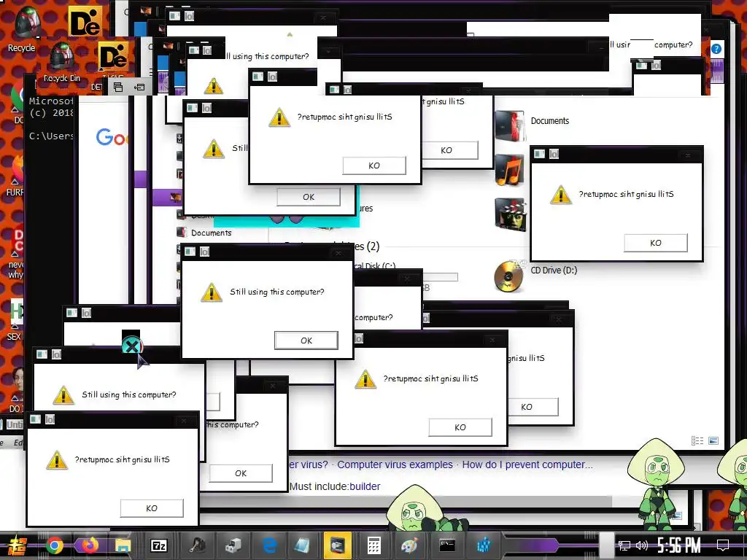The height and width of the screenshot is (560, 747).
Task: Open Firefox from the taskbar
Action: tap(88, 545)
